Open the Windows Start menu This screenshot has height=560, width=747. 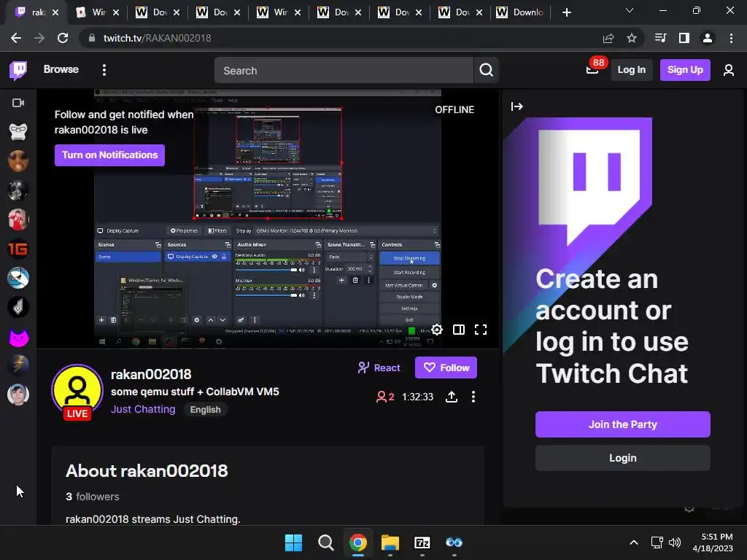293,542
